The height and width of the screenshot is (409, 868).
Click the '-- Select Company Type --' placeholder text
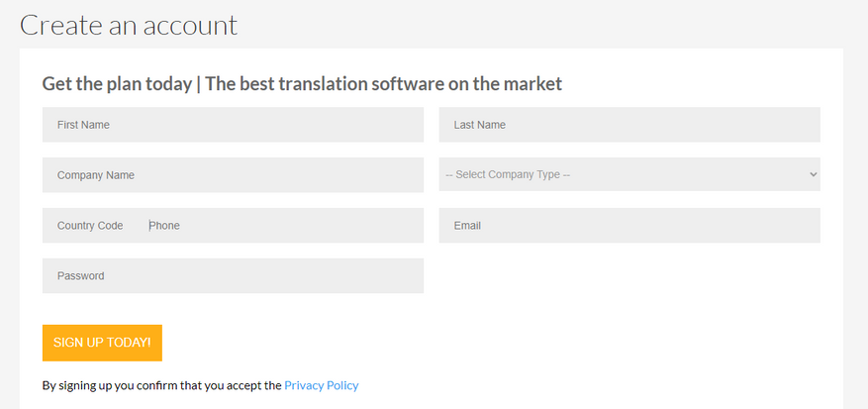508,174
